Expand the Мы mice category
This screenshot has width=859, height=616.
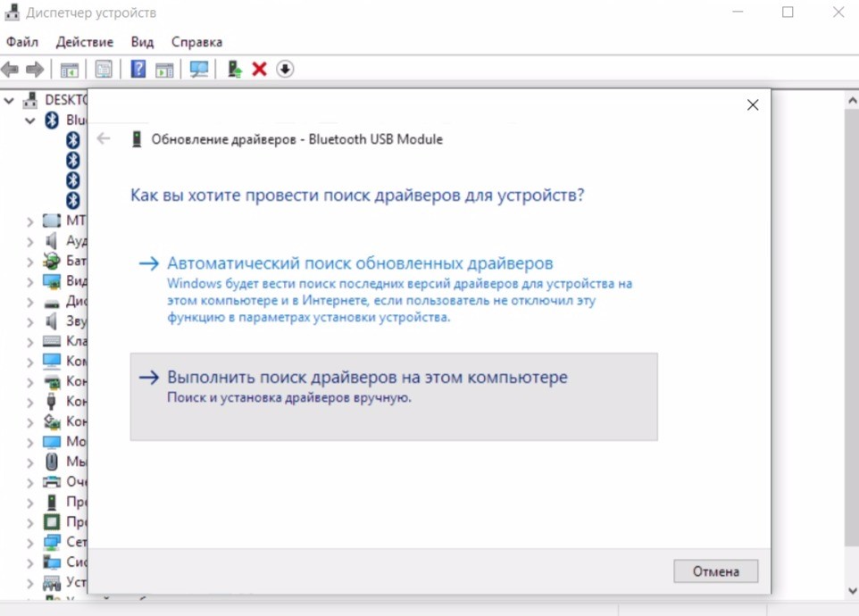pyautogui.click(x=30, y=462)
